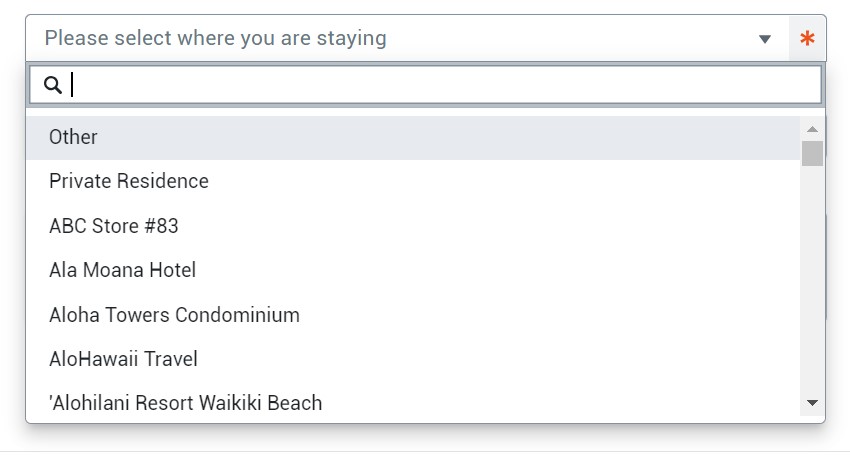
Task: Pick ''Alohilani Resort Waikiki Beach' option
Action: pyautogui.click(x=186, y=403)
